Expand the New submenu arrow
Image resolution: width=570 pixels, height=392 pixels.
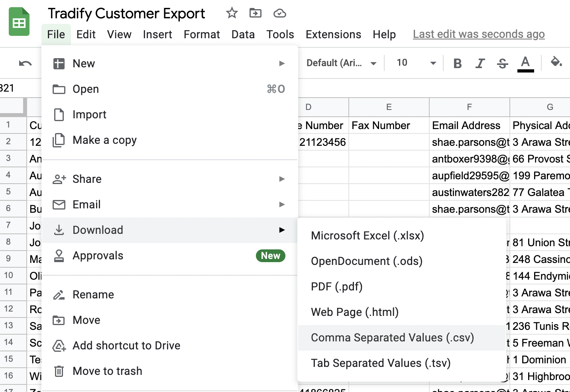pyautogui.click(x=282, y=63)
